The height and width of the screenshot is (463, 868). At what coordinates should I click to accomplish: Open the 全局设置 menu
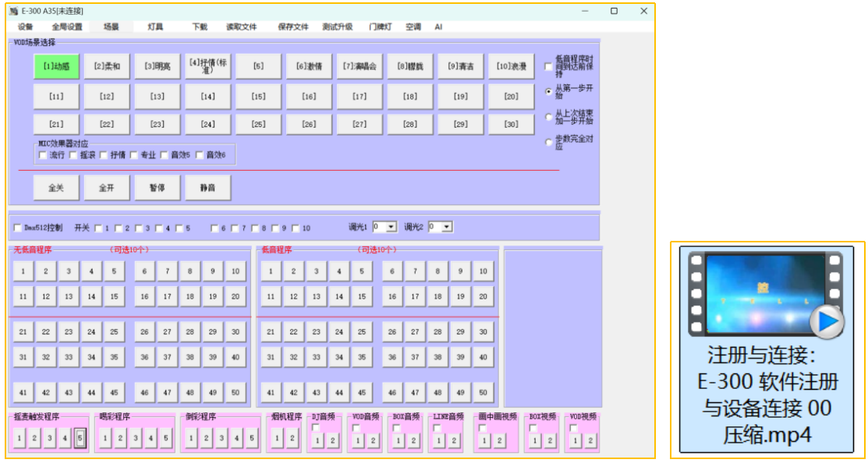[67, 27]
